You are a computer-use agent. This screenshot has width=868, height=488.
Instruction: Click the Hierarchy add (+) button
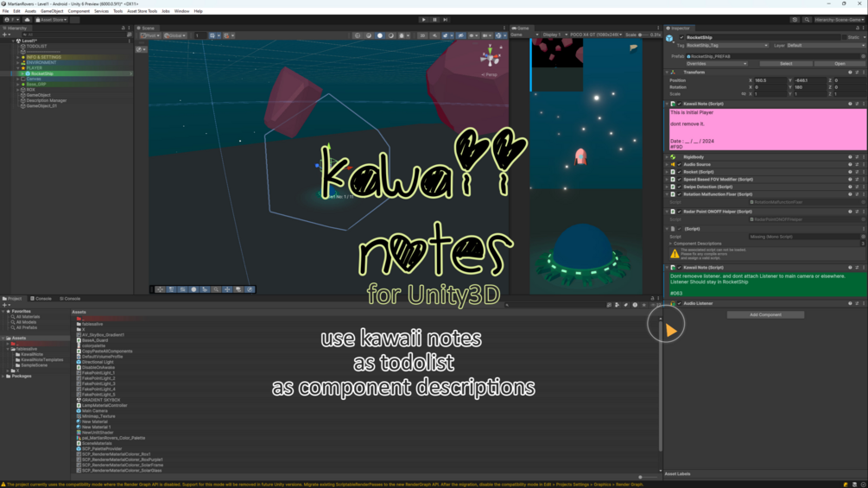tap(5, 35)
